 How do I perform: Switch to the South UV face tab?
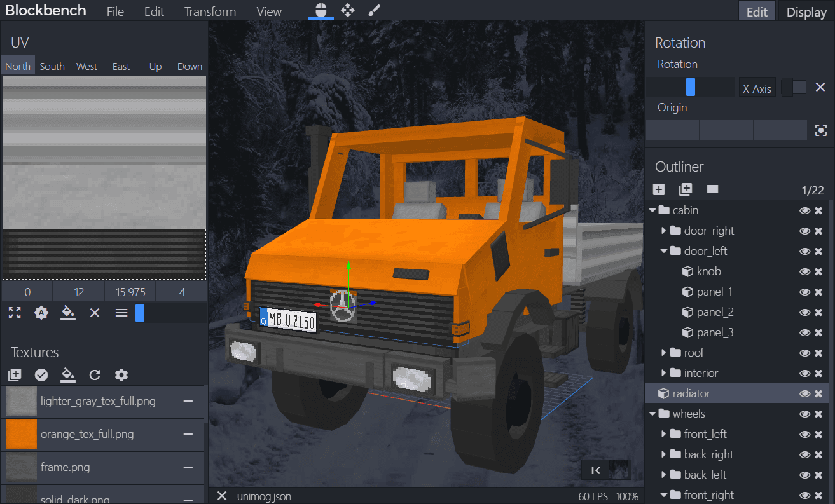[52, 66]
